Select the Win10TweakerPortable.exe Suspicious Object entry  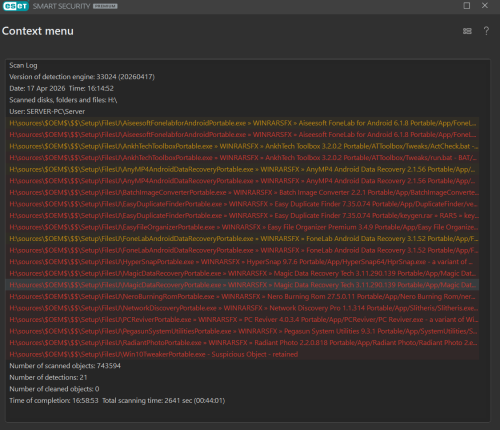[x=242, y=354]
